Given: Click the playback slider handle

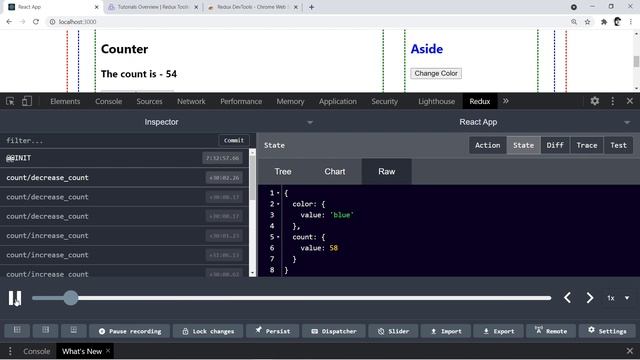Looking at the screenshot, I should (x=71, y=298).
